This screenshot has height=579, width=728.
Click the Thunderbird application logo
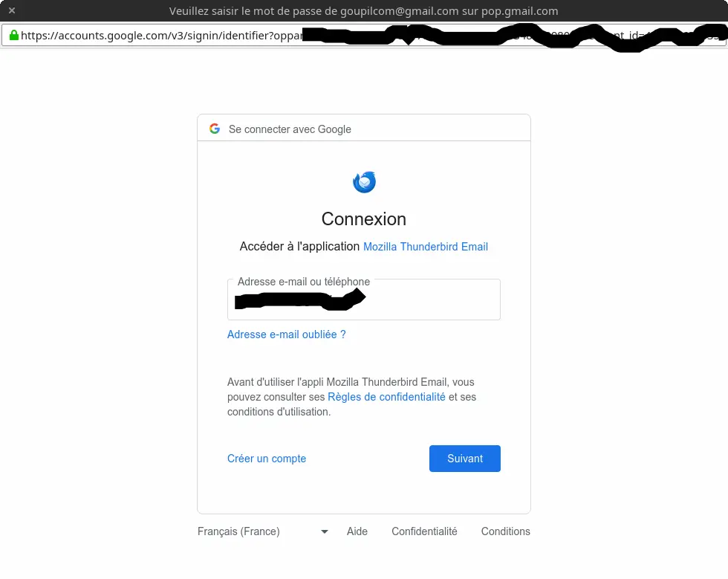[364, 181]
